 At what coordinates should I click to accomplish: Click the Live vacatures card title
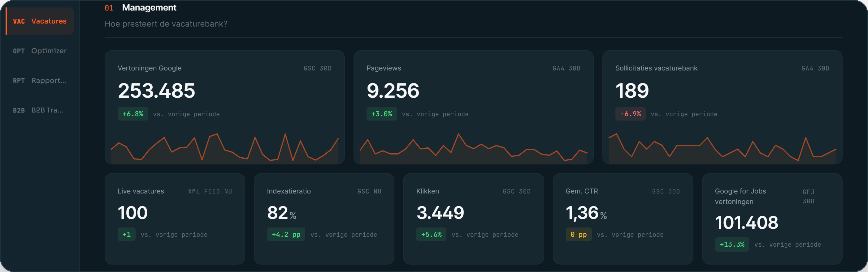(141, 191)
